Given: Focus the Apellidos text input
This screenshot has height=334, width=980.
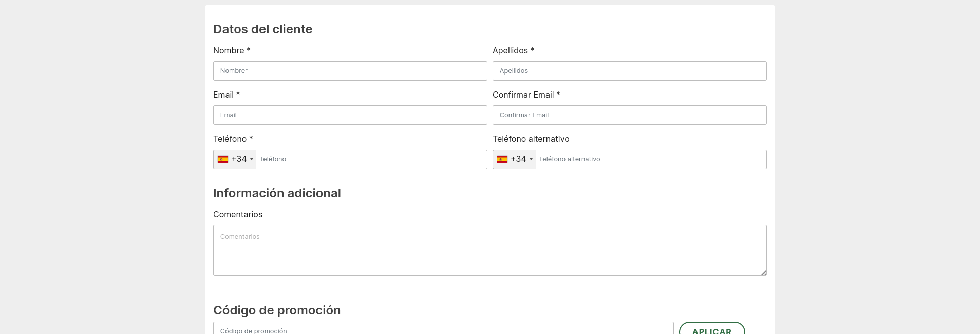Looking at the screenshot, I should [630, 71].
